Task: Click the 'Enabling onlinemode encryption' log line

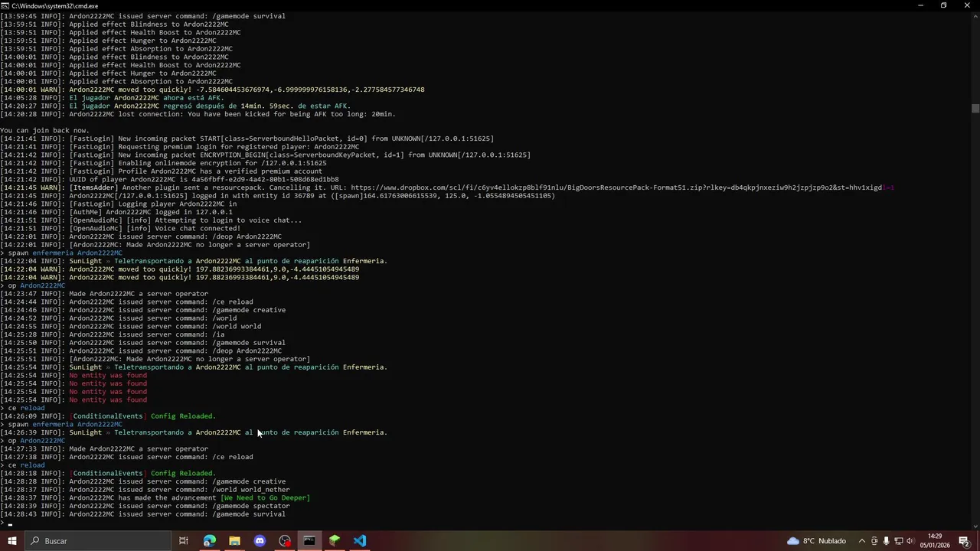Action: 163,163
